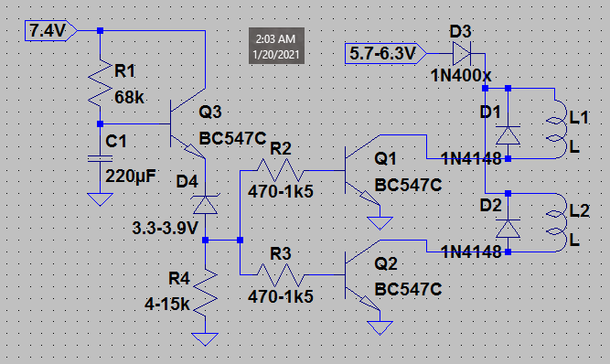Image resolution: width=610 pixels, height=364 pixels.
Task: Select the Q2 transistor symbol
Action: (362, 275)
